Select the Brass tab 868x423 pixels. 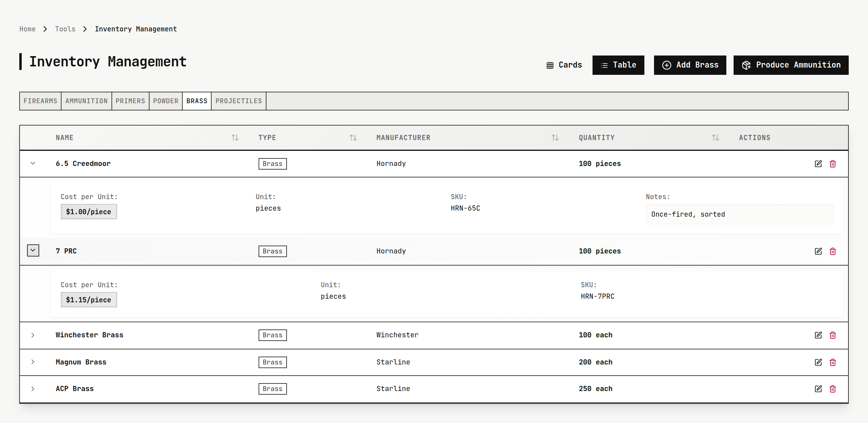(x=197, y=101)
